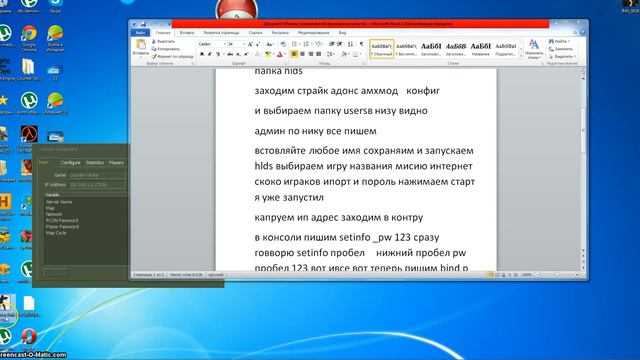Image resolution: width=640 pixels, height=360 pixels.
Task: Click the zoom slider in Word status bar
Action: [x=557, y=275]
